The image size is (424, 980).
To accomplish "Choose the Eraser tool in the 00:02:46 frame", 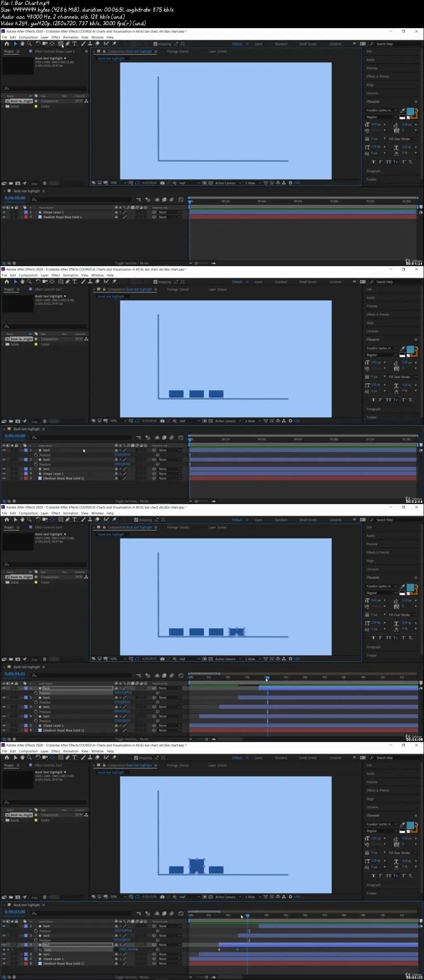I will click(x=97, y=281).
